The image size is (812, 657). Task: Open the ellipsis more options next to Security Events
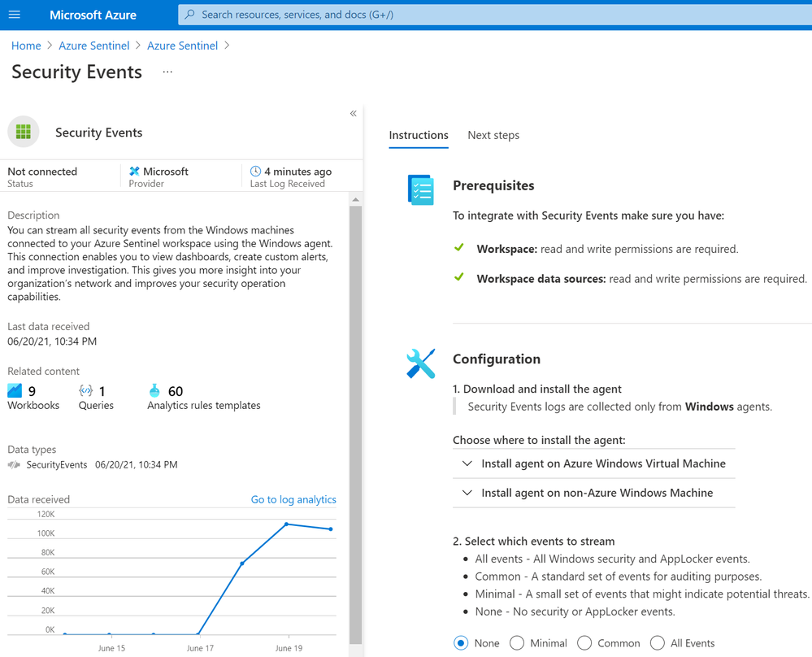[x=167, y=72]
